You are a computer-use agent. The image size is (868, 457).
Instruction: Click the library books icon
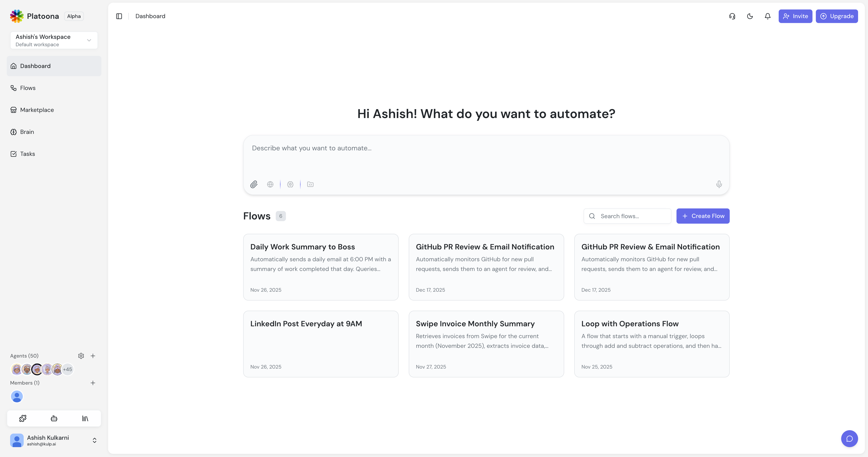pos(85,418)
